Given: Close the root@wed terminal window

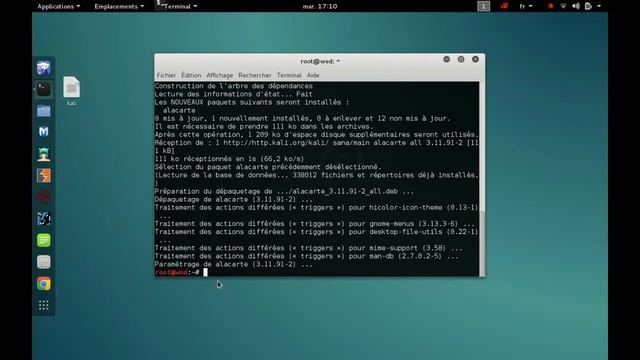Looking at the screenshot, I should point(476,59).
